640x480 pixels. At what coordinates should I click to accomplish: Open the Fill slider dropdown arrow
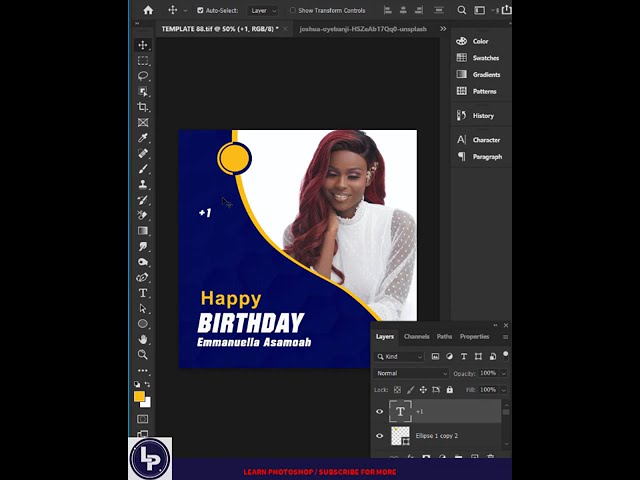coord(504,390)
